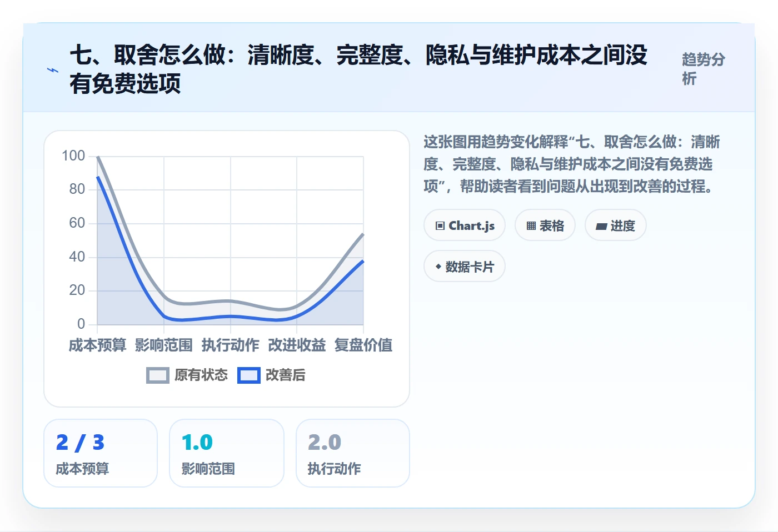Screen dimensions: 778x532
Task: Click the 趋势分析 label
Action: (x=704, y=69)
